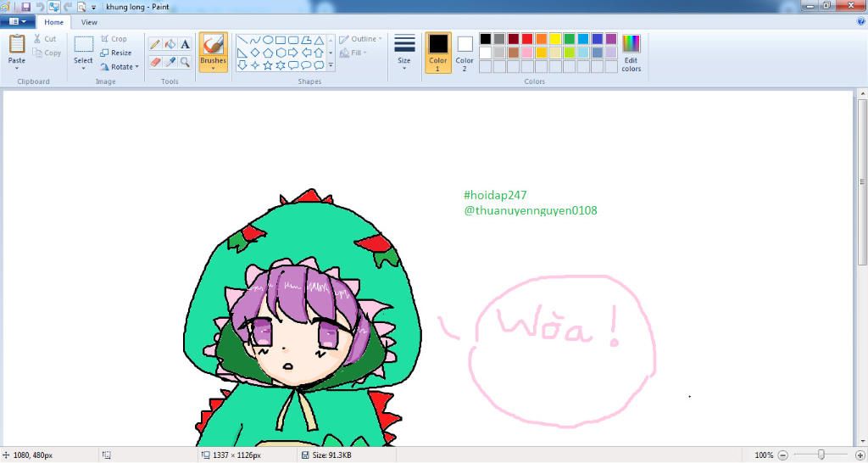Select the Text tool
This screenshot has width=868, height=463.
[x=185, y=44]
